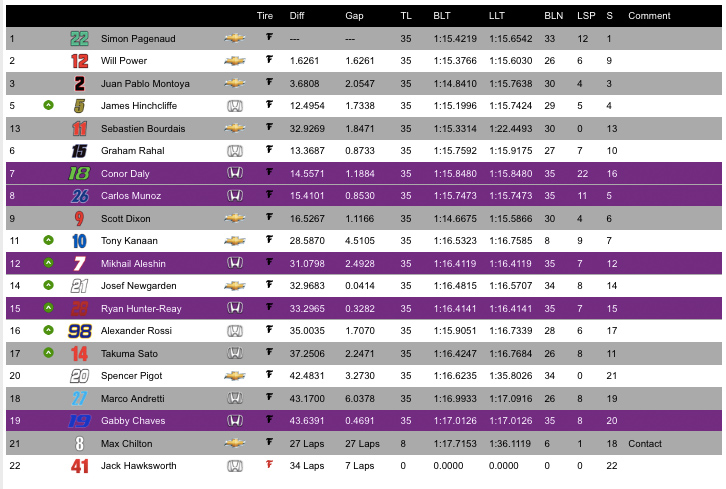Select the purple Gabby Chaves row
This screenshot has width=726, height=489.
363,420
